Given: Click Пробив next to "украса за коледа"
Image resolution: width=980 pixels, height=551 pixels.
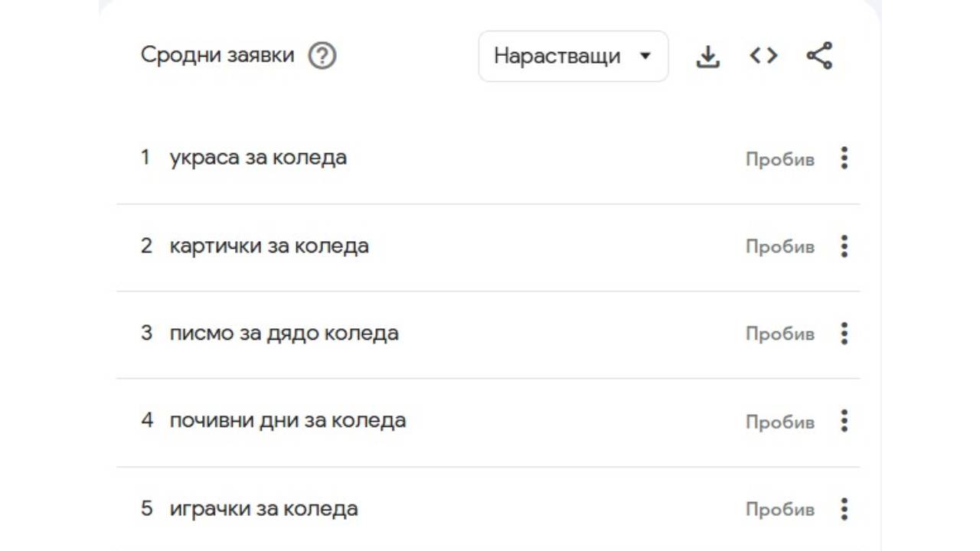Looking at the screenshot, I should coord(780,158).
